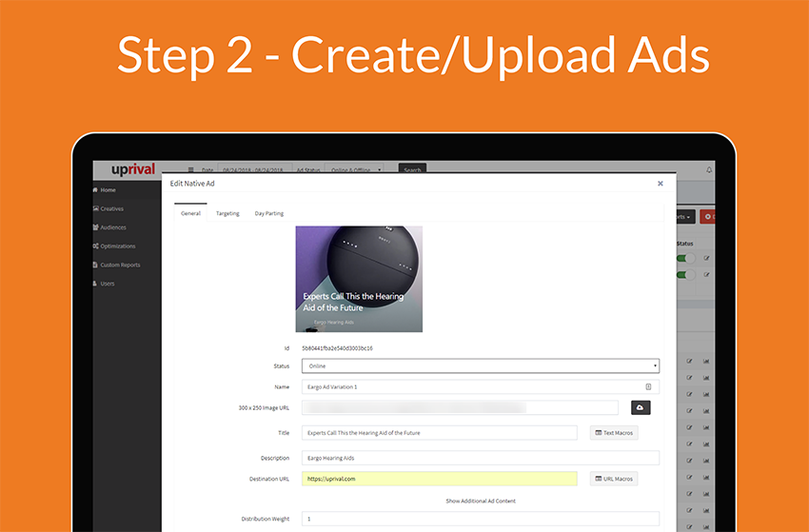Click the Distribution Weight field
This screenshot has width=809, height=532.
(481, 519)
